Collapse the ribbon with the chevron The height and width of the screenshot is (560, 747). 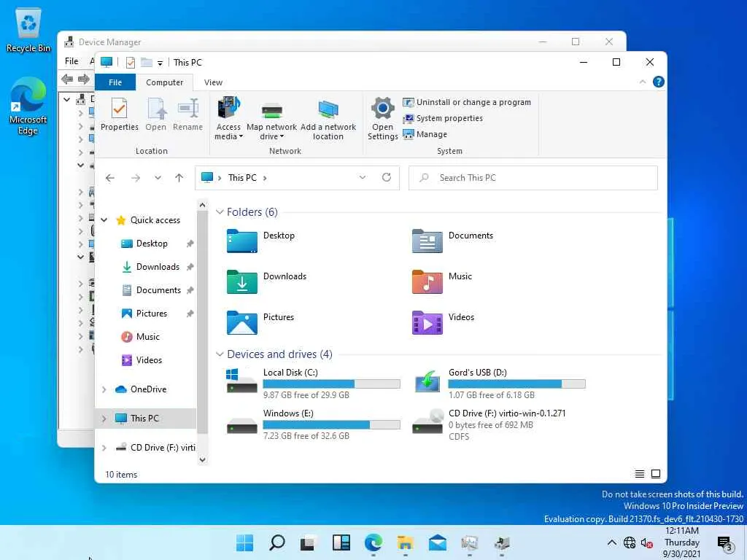643,82
